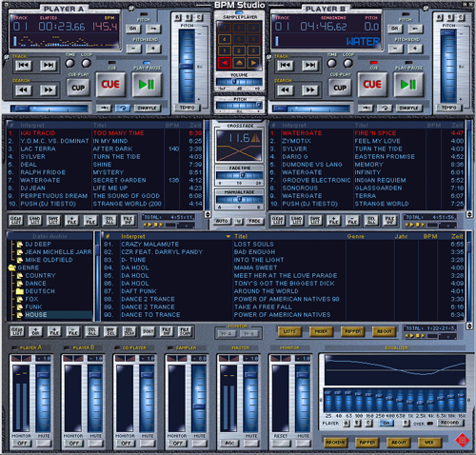Sort archive by Interpret column arrow
476x455 pixels.
coord(228,237)
